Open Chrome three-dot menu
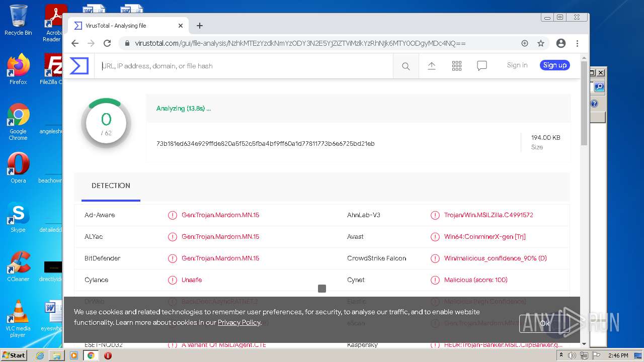 (x=577, y=43)
